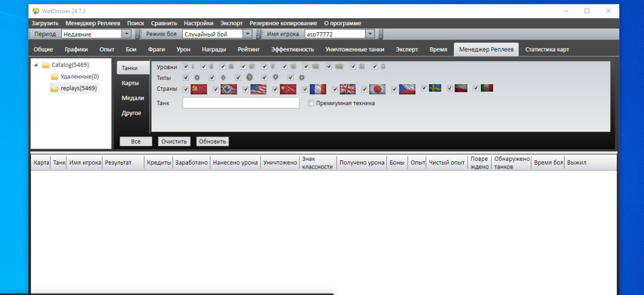Click the heavy tank striped type icon
Image resolution: width=644 pixels, height=295 pixels.
250,77
